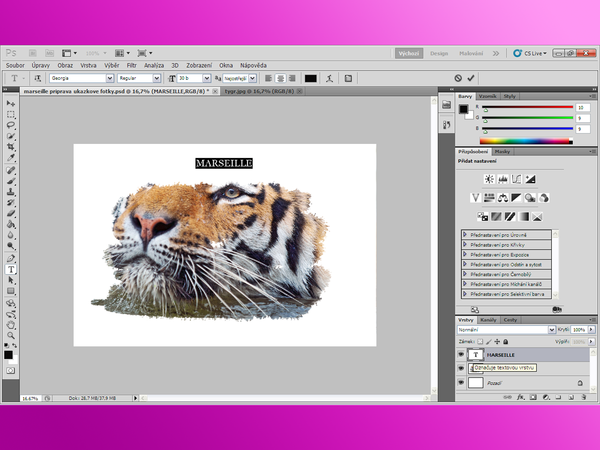Screen dimensions: 600x450
Task: Hide the MARSEILLE text layer
Action: click(x=461, y=354)
